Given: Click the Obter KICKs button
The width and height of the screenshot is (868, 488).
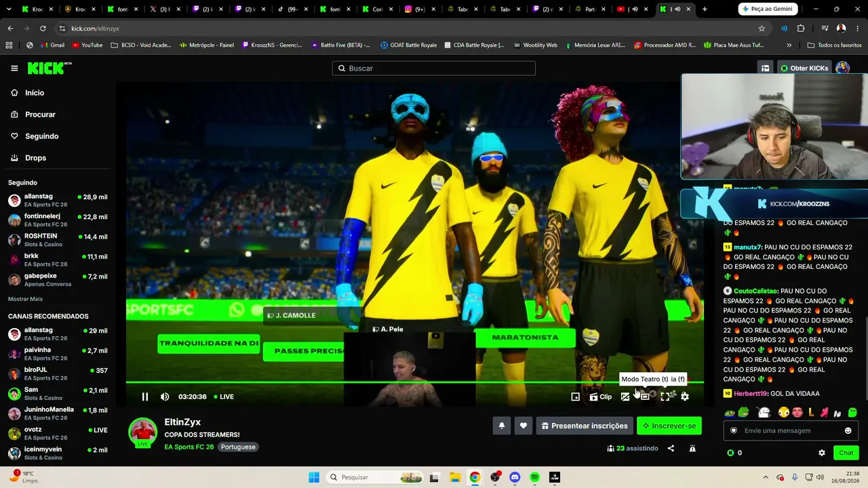Looking at the screenshot, I should click(x=804, y=68).
